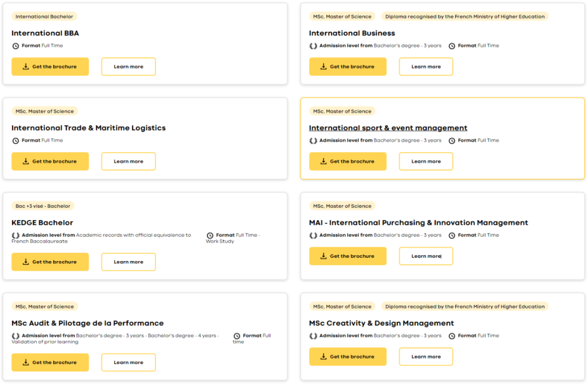This screenshot has width=588, height=387.
Task: Click download icon in International Business brochure button
Action: (323, 66)
